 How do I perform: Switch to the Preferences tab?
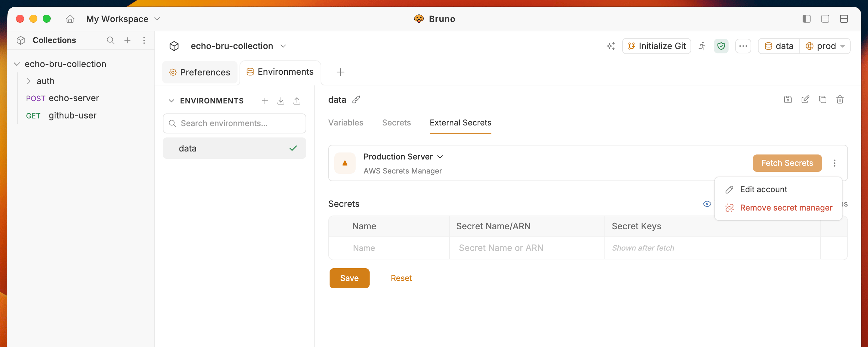tap(200, 72)
